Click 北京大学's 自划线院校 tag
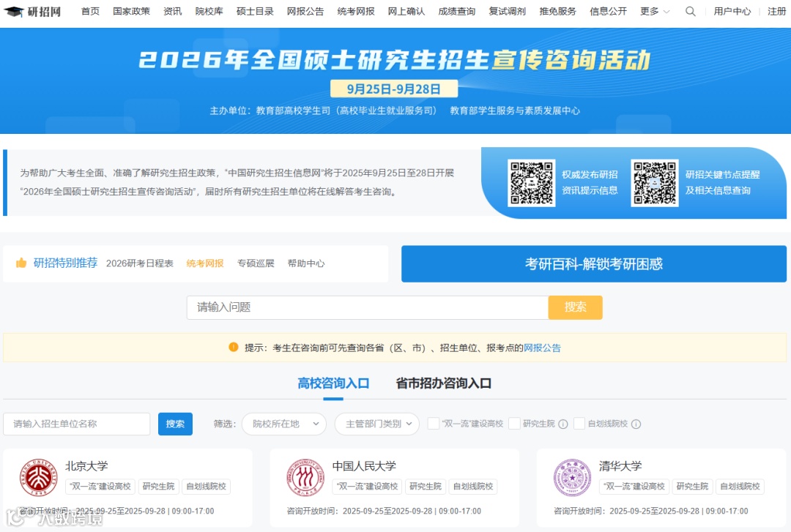Screen dimensions: 791x532 pos(206,486)
